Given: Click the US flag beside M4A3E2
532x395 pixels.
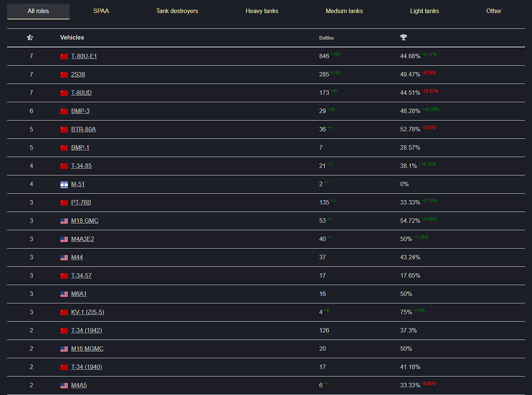Looking at the screenshot, I should (64, 239).
